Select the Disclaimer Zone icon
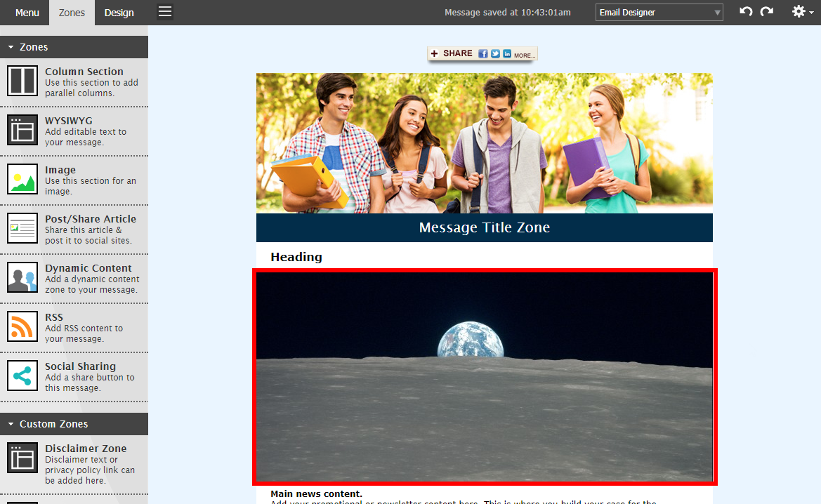This screenshot has height=504, width=821. click(x=22, y=458)
